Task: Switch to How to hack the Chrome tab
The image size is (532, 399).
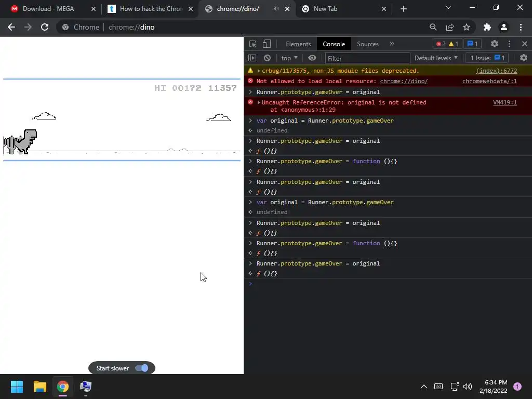Action: tap(146, 9)
